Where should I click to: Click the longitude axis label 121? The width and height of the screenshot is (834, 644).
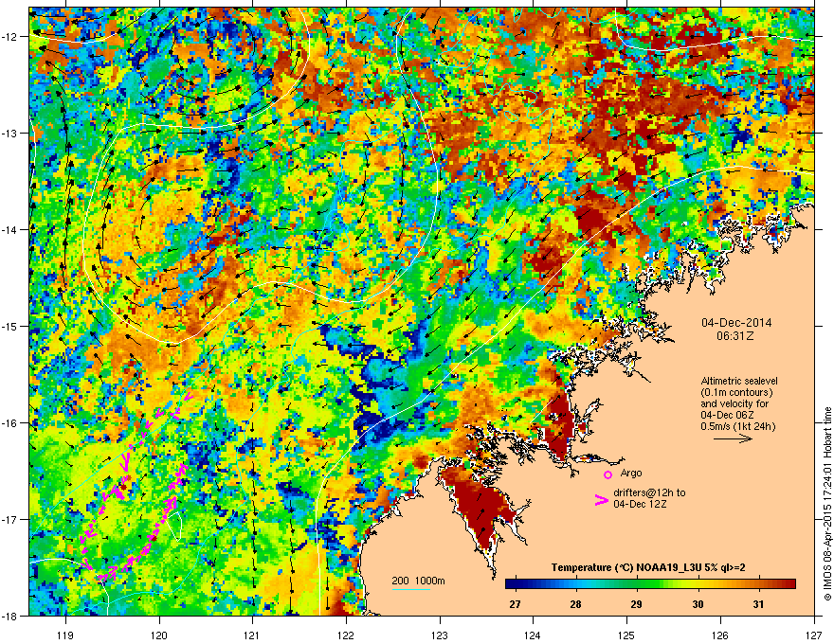(252, 635)
